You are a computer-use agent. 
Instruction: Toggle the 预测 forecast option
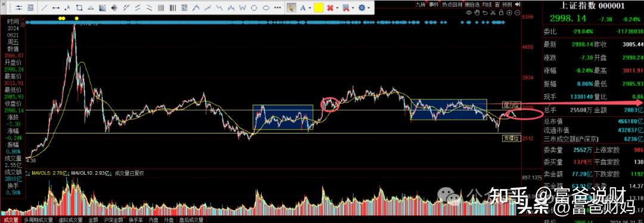507,5
